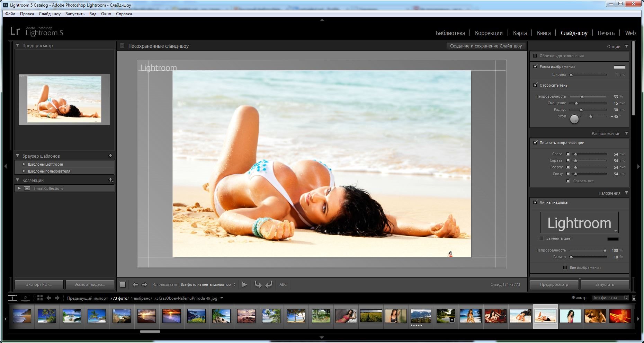Go to next slide arrow in toolbar
The width and height of the screenshot is (644, 343).
coord(144,284)
